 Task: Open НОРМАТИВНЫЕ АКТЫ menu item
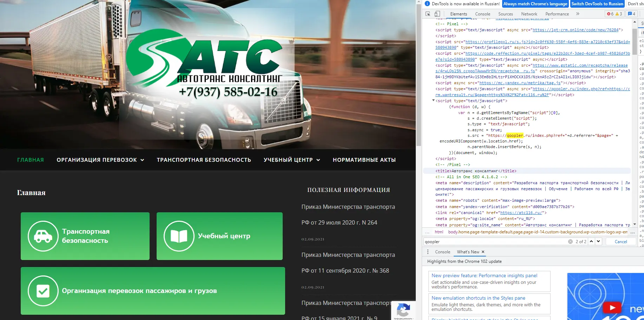pyautogui.click(x=364, y=160)
